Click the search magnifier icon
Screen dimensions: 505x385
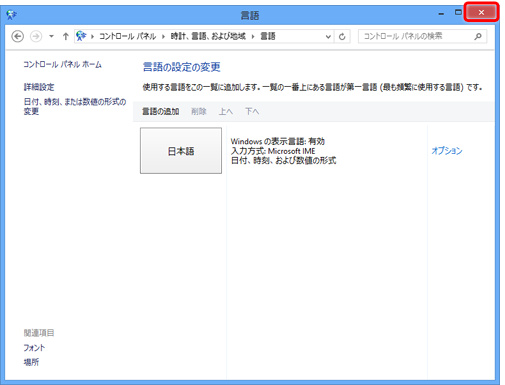478,36
